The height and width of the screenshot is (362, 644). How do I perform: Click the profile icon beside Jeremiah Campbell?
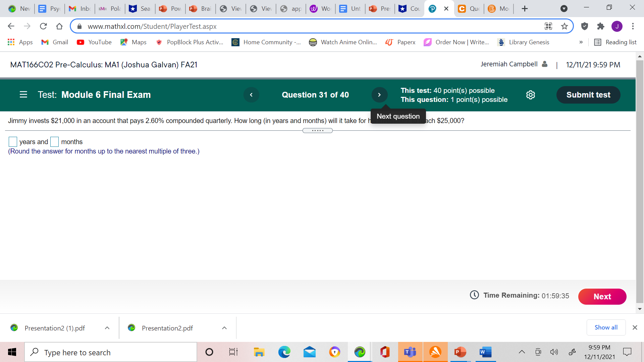[x=544, y=64]
